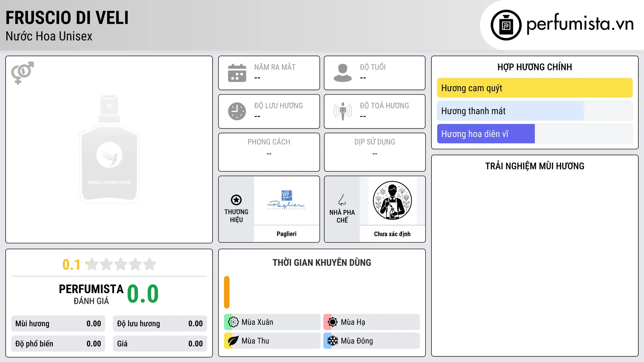Click the Trải nghiệm mùi hương heading
Screen dimensions: 644x362
[x=535, y=166]
